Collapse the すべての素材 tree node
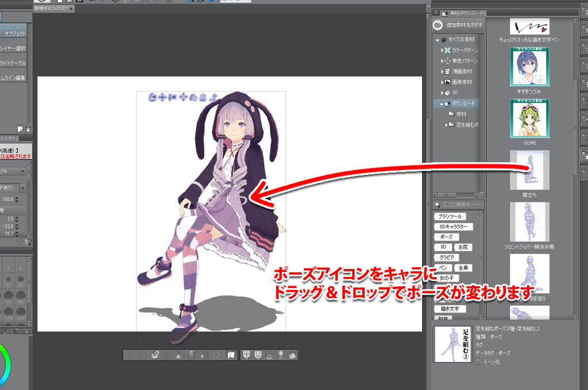This screenshot has width=588, height=390. tap(438, 40)
